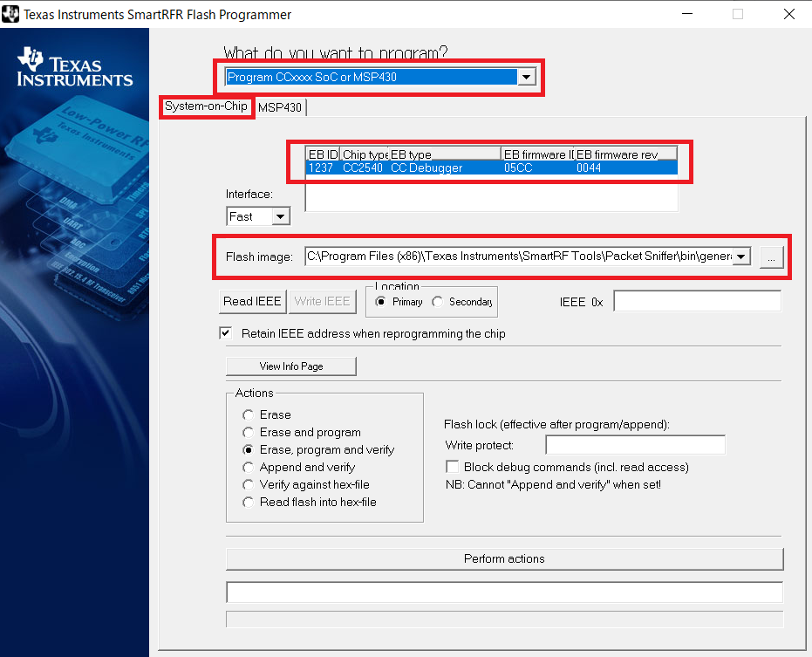The height and width of the screenshot is (657, 812).
Task: Select the Append and verify action
Action: [x=249, y=468]
